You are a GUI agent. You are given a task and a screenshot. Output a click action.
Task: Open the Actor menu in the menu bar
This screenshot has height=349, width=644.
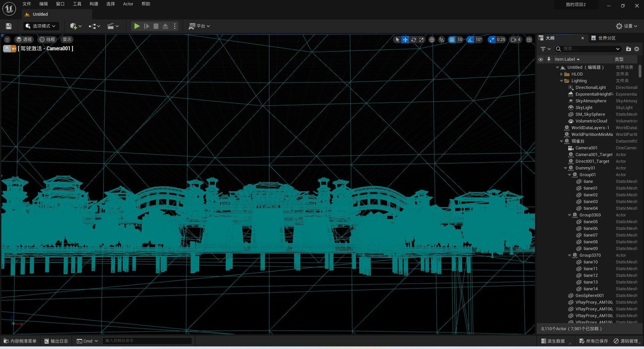coord(128,4)
